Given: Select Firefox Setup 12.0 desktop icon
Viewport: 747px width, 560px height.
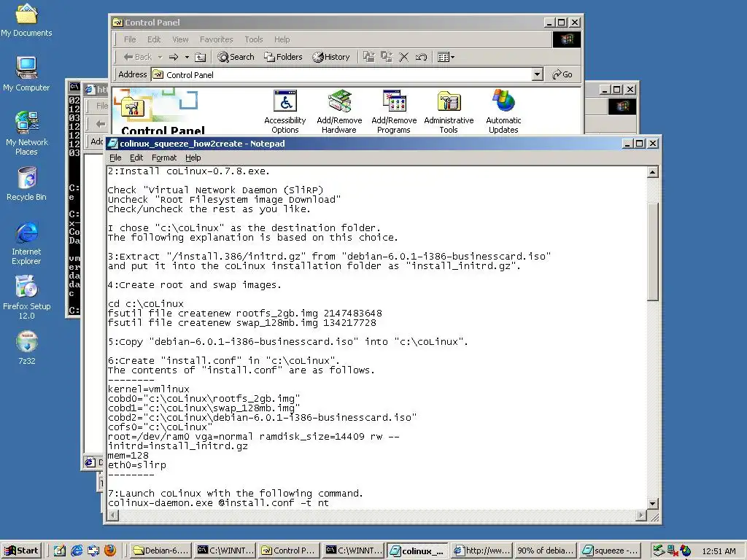Looking at the screenshot, I should (x=27, y=297).
